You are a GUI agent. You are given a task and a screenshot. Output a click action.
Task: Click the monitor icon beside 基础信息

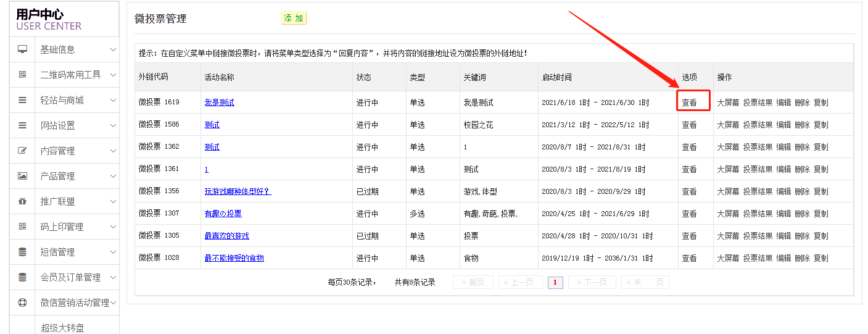23,49
